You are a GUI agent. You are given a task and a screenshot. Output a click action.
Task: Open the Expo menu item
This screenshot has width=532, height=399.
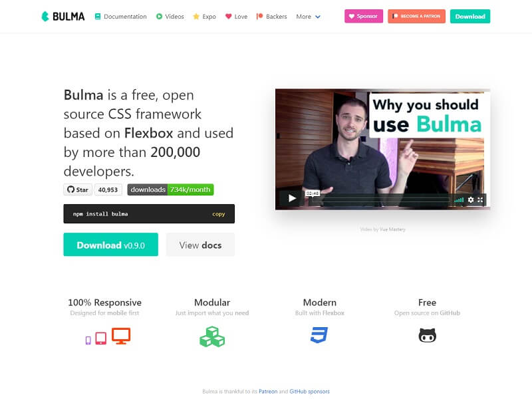click(x=205, y=16)
